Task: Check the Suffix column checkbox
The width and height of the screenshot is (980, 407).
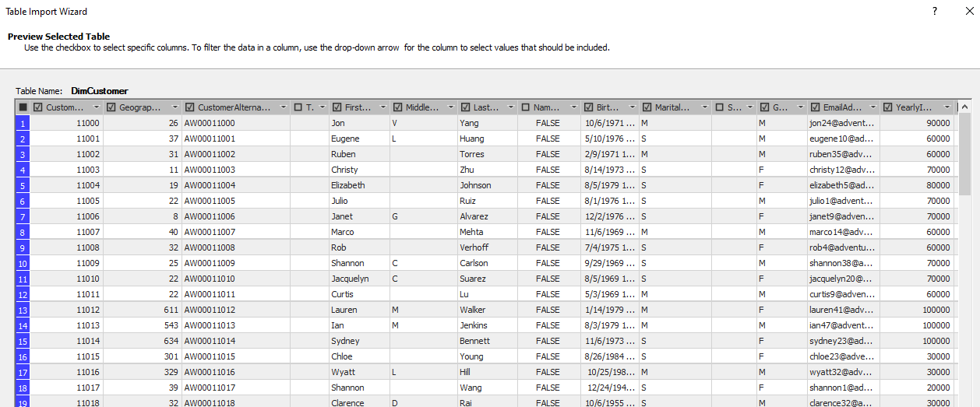Action: coord(719,107)
